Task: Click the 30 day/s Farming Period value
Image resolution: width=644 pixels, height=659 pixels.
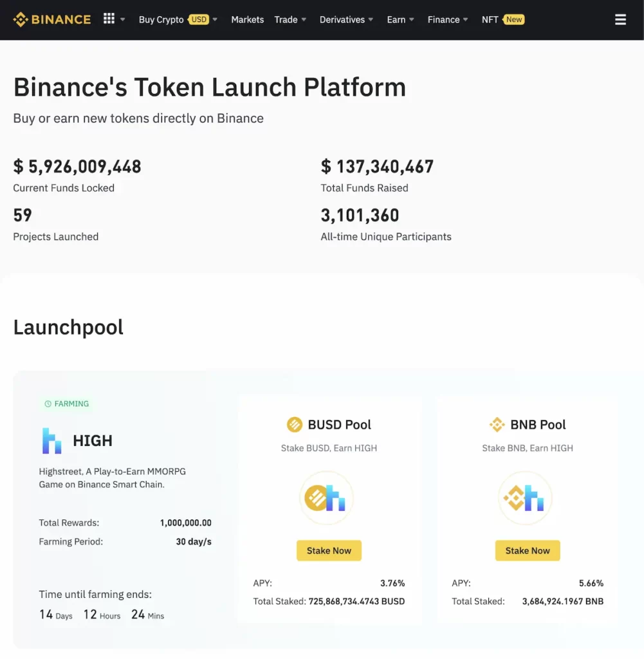Action: 194,542
